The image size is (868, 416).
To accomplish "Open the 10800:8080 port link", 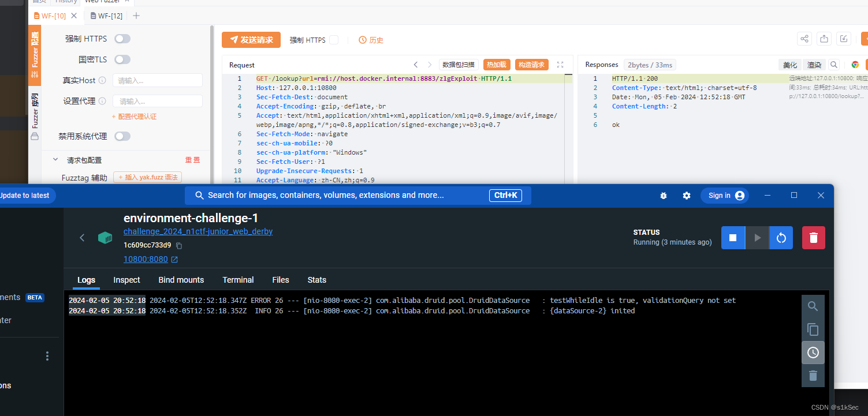I will tap(146, 259).
